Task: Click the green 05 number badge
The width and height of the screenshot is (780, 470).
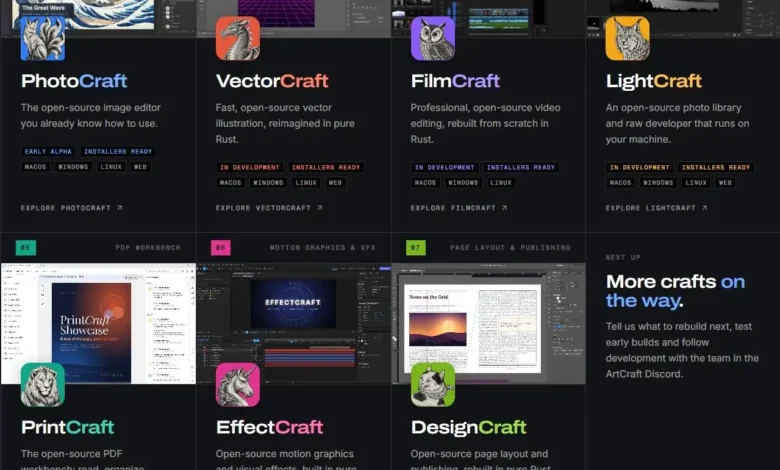Action: [26, 247]
